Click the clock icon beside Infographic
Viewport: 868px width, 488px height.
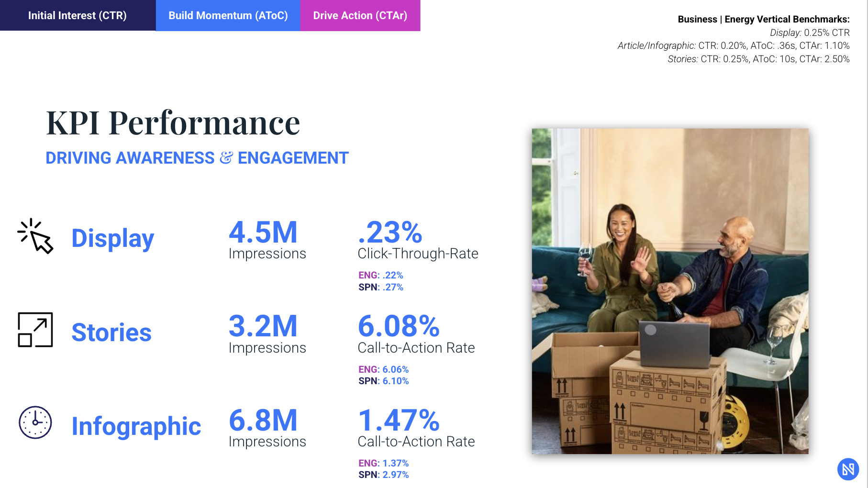tap(35, 422)
